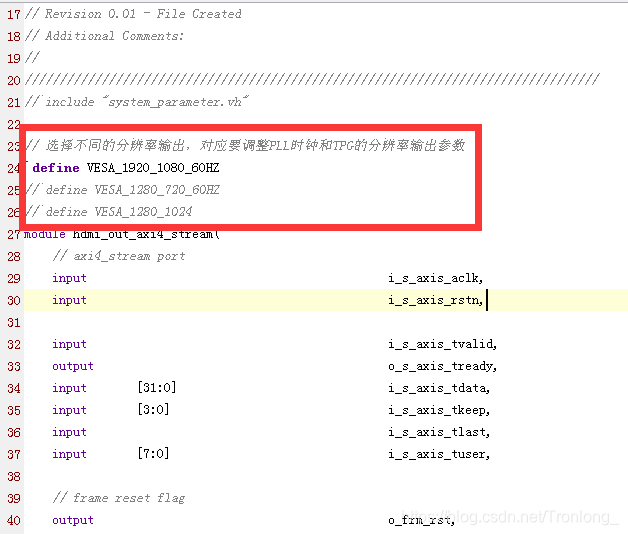628x535 pixels.
Task: Click the o_s_axis_tready port name
Action: coord(442,366)
